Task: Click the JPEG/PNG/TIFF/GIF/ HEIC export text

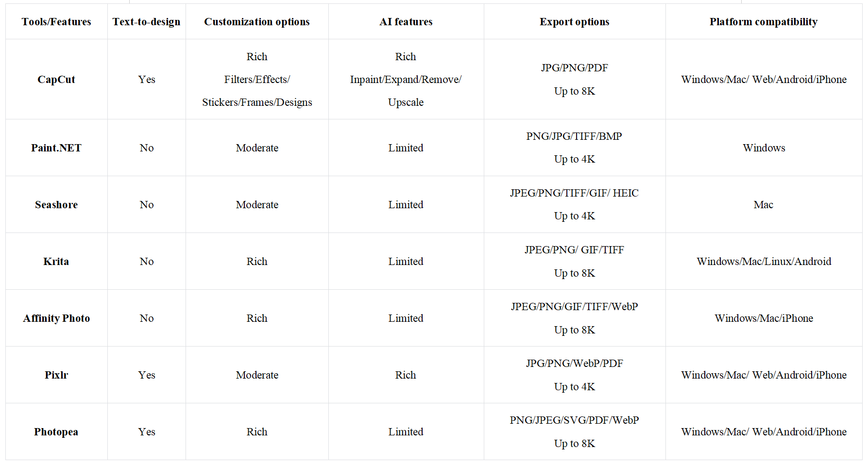Action: coord(574,193)
